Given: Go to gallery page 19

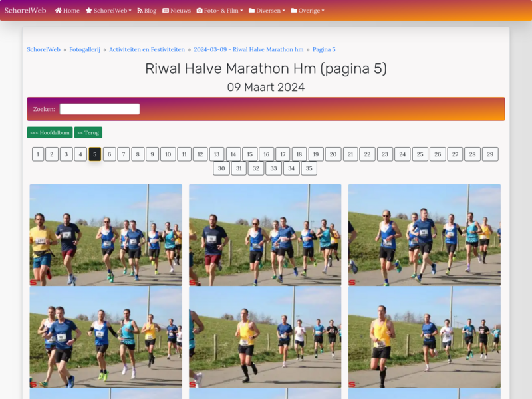Looking at the screenshot, I should point(316,154).
